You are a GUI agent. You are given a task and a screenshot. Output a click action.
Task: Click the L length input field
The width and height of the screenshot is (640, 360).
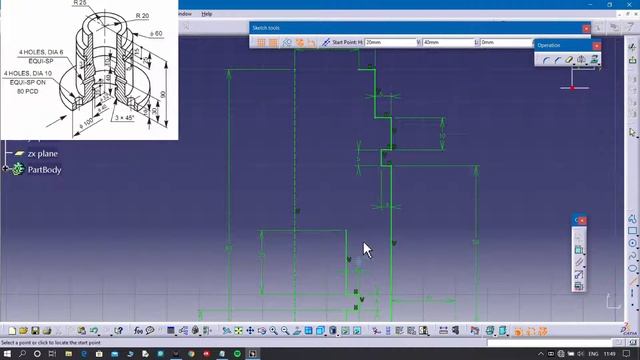506,42
